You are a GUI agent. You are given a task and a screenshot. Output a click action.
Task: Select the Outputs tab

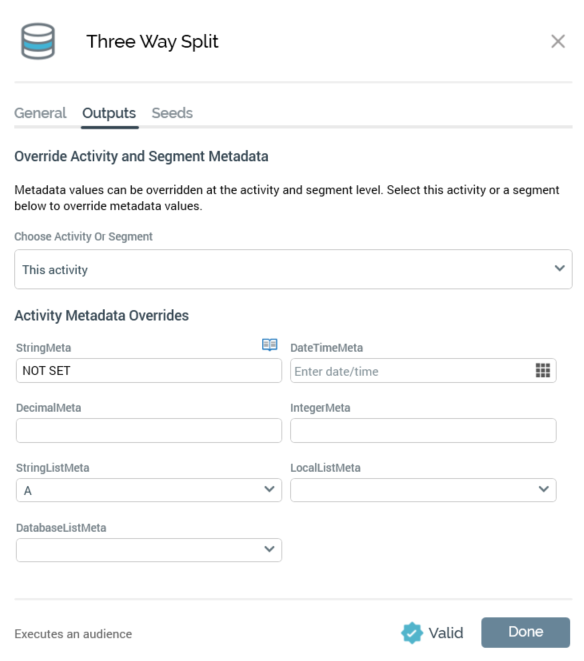click(x=109, y=113)
